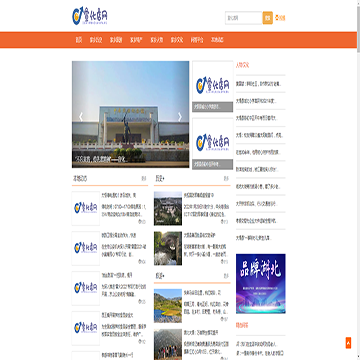Open the second article link in the right sidebar list
This screenshot has height=360, width=360.
(256, 101)
